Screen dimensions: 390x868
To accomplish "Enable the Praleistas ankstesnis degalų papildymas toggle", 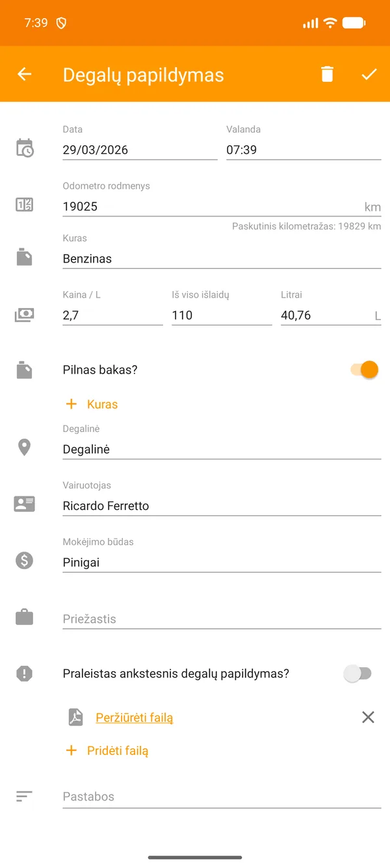I will pos(359,674).
